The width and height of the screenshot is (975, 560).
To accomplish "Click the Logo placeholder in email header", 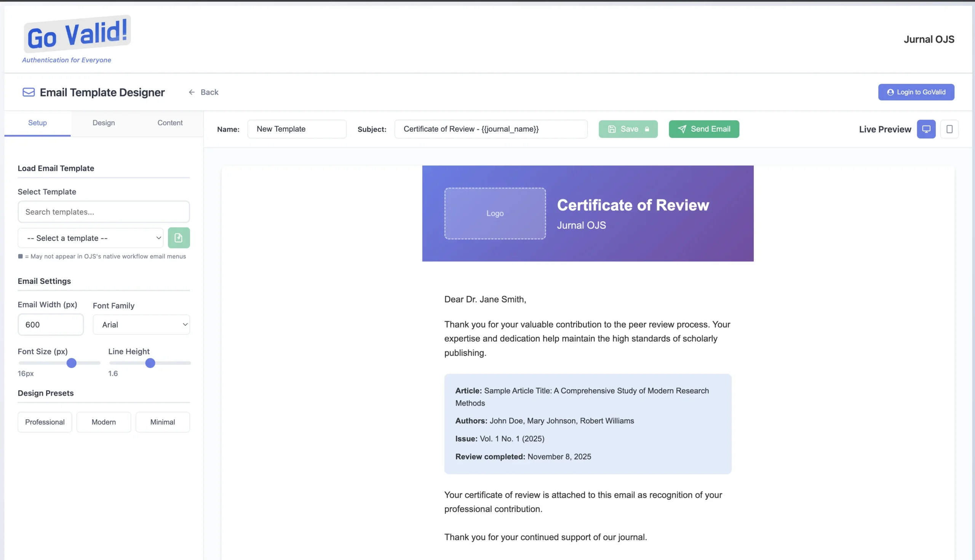I will tap(495, 213).
